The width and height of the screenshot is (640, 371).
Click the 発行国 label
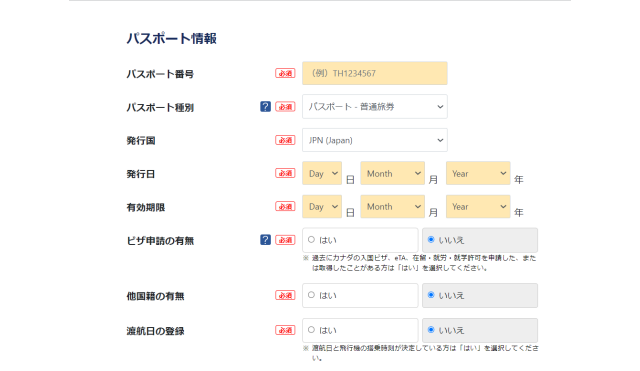pyautogui.click(x=141, y=141)
